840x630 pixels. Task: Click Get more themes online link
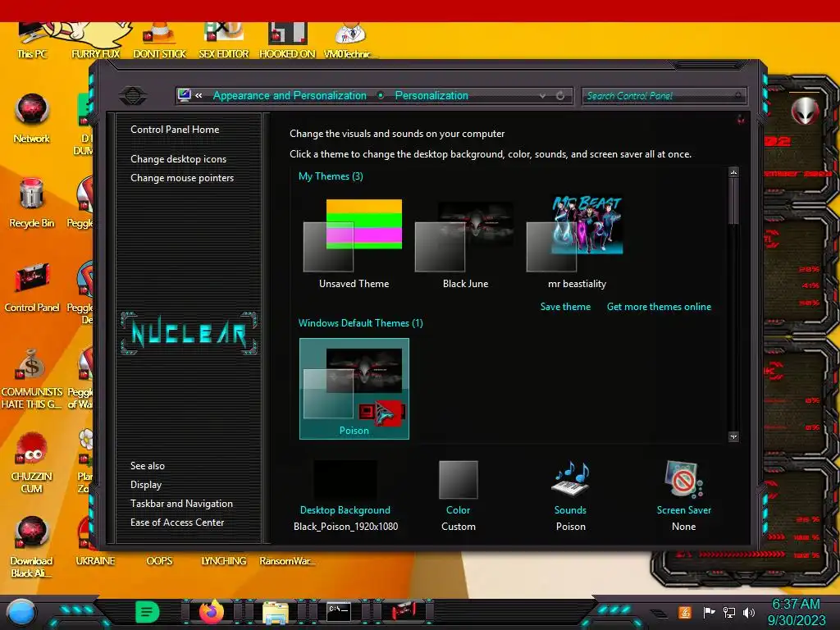click(659, 307)
